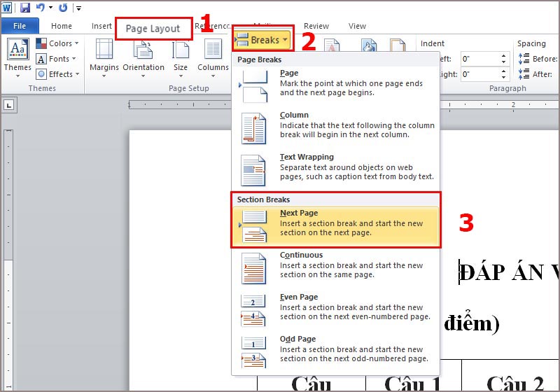The image size is (560, 392).
Task: Click the Odd Page break icon
Action: (x=253, y=352)
